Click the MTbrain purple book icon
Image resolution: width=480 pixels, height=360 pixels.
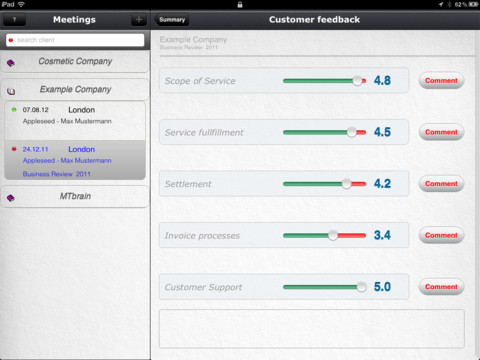[x=11, y=198]
